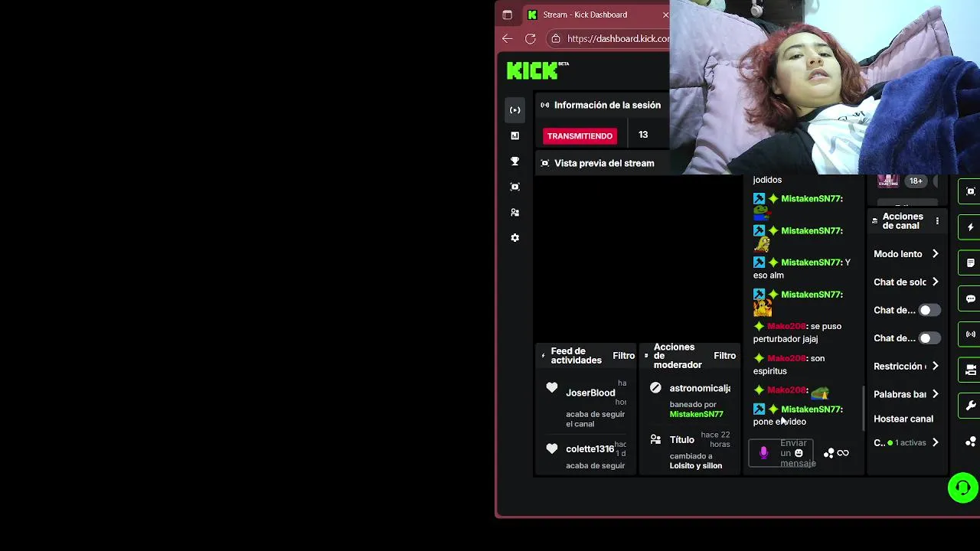Screen dimensions: 980x551
Task: Click the purple microphone icon in chat input
Action: (x=763, y=453)
